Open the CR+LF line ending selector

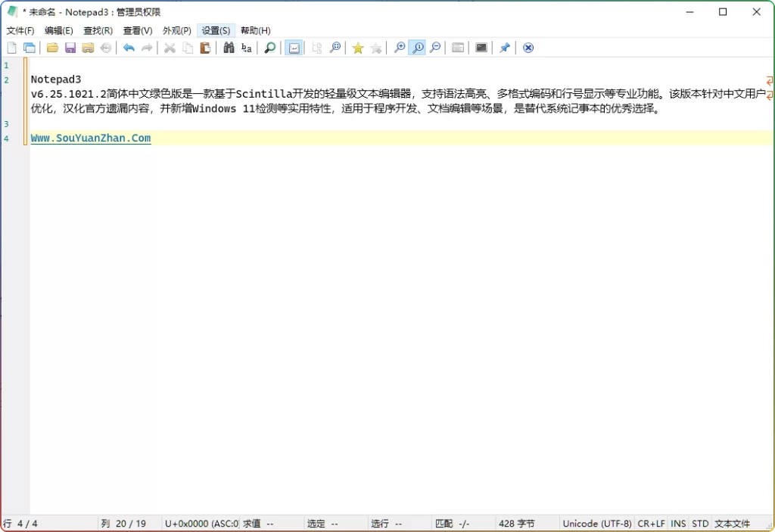pos(651,523)
